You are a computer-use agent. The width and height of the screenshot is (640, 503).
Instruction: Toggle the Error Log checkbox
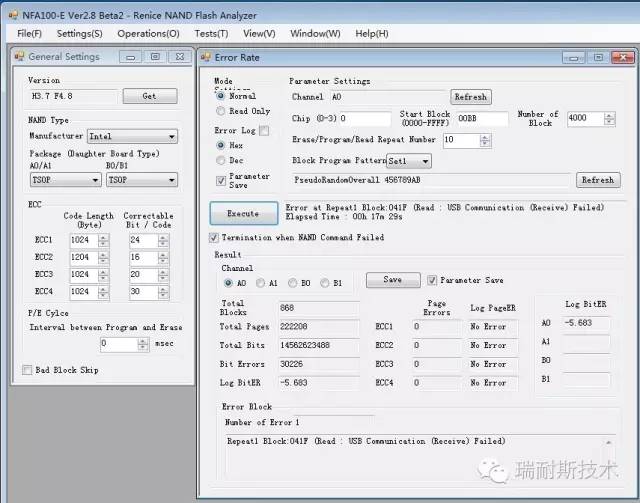pos(264,131)
